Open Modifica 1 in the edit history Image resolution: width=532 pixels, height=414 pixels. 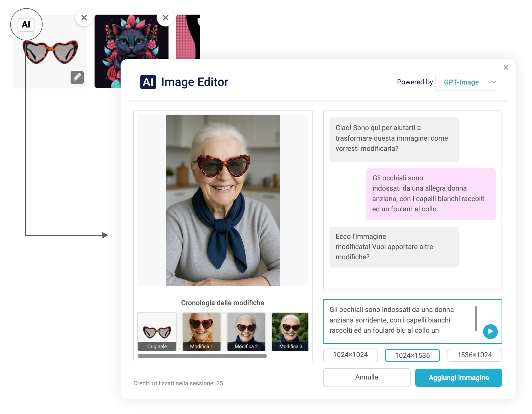pos(202,332)
